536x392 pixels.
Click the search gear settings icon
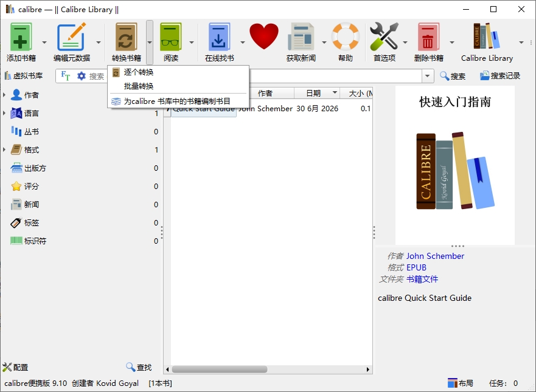tap(82, 76)
